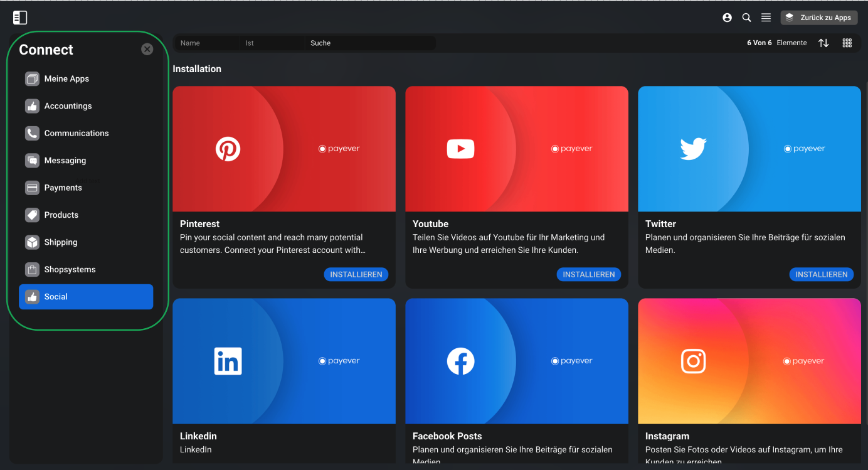
Task: Select Communications category
Action: click(86, 133)
